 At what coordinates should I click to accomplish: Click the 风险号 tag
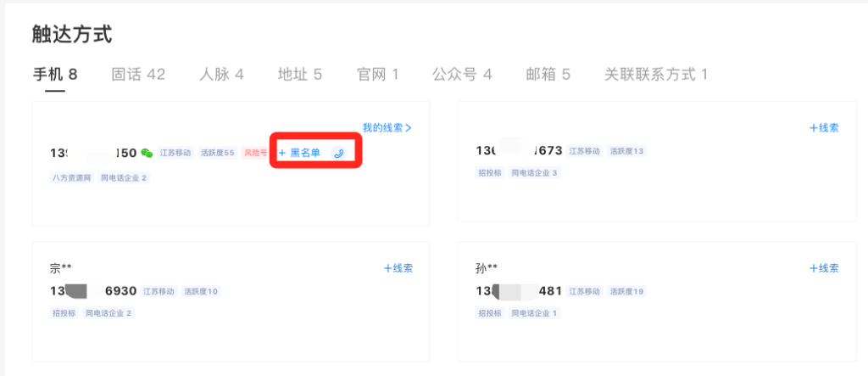tap(255, 153)
